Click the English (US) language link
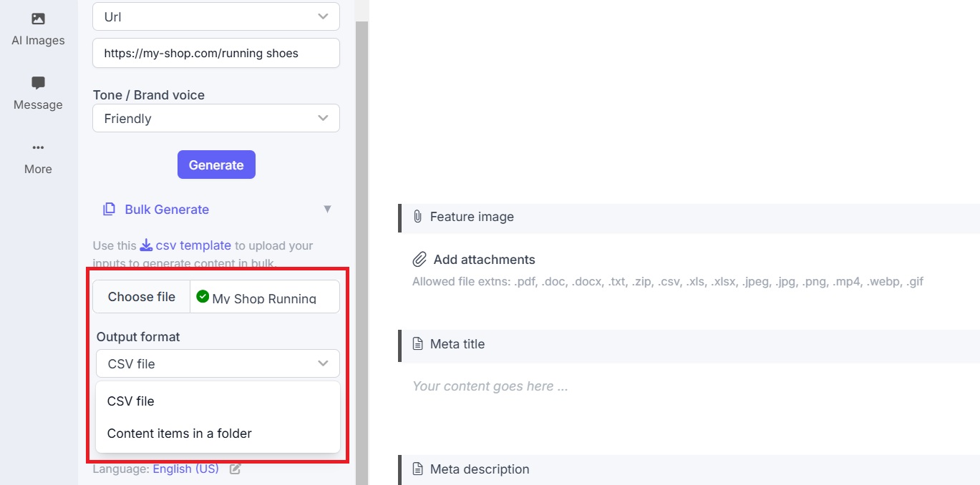This screenshot has width=980, height=485. click(185, 469)
